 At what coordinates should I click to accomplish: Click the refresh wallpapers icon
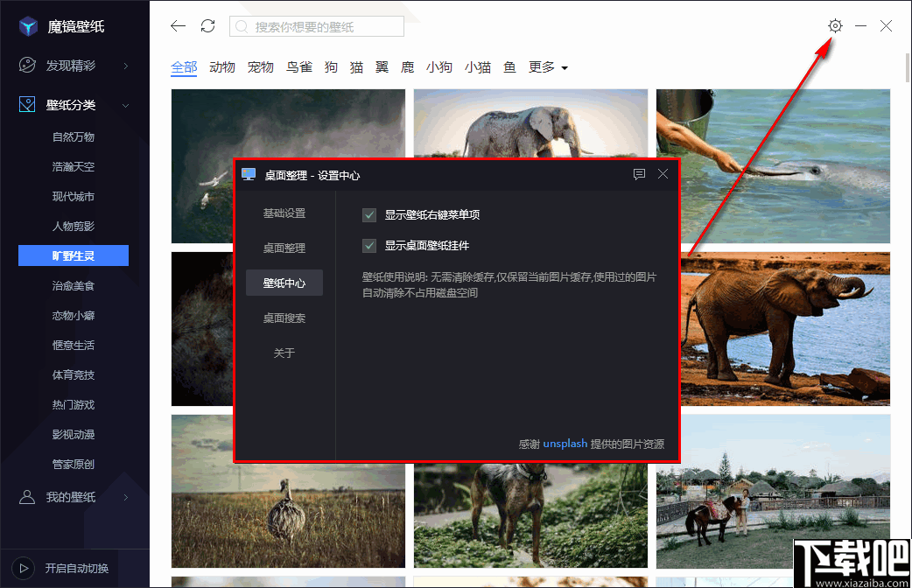tap(208, 26)
